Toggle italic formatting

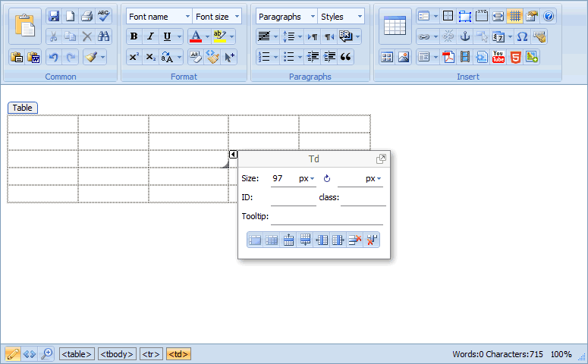pos(150,36)
